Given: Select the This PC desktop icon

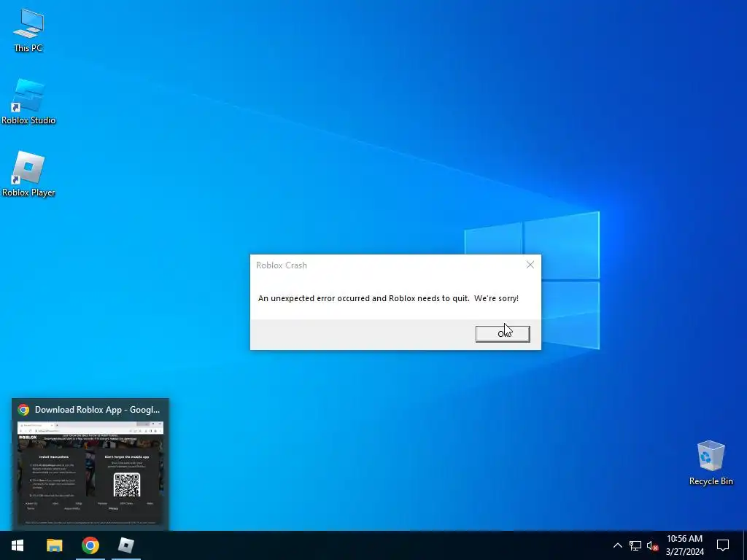Looking at the screenshot, I should click(28, 30).
